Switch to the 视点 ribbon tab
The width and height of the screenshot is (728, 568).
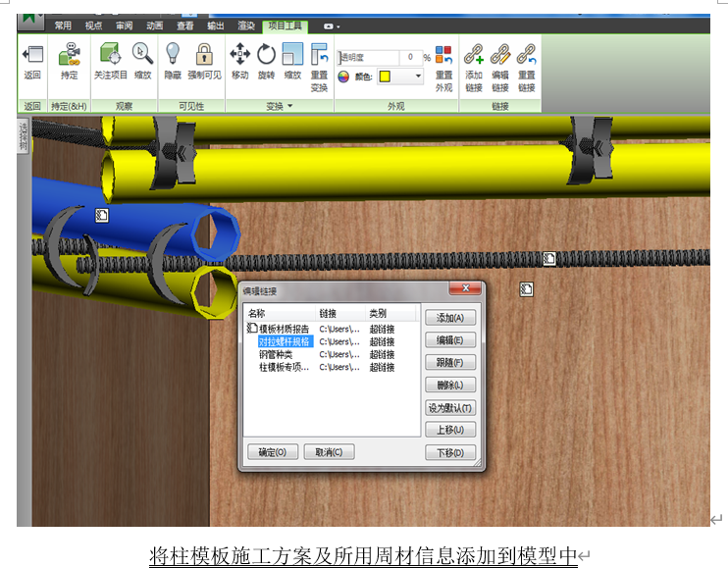[x=93, y=26]
